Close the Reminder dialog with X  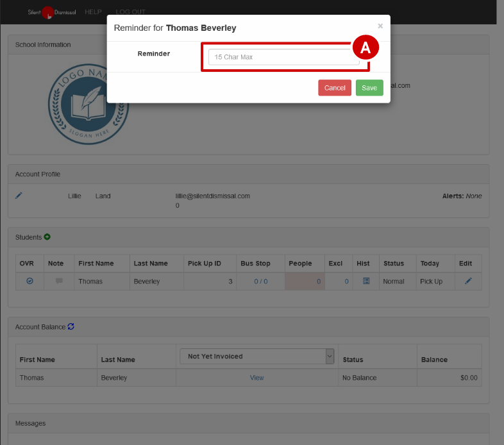point(380,26)
